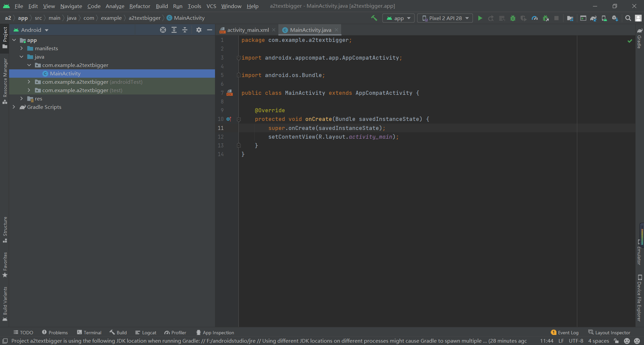This screenshot has width=644, height=345.
Task: Open the Gradle panel on the right
Action: 640,41
